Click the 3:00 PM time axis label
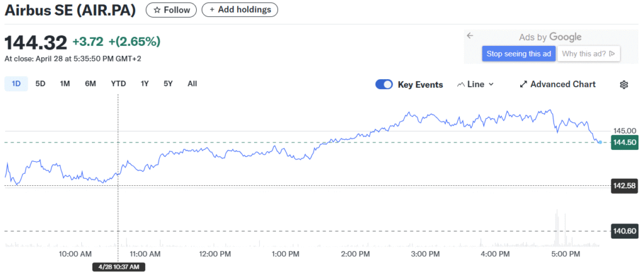Screen dimensions: 644x280 click(426, 254)
